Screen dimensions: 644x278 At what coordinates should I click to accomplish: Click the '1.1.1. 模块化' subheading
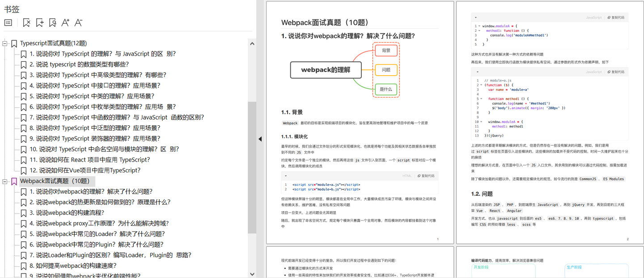tap(294, 137)
